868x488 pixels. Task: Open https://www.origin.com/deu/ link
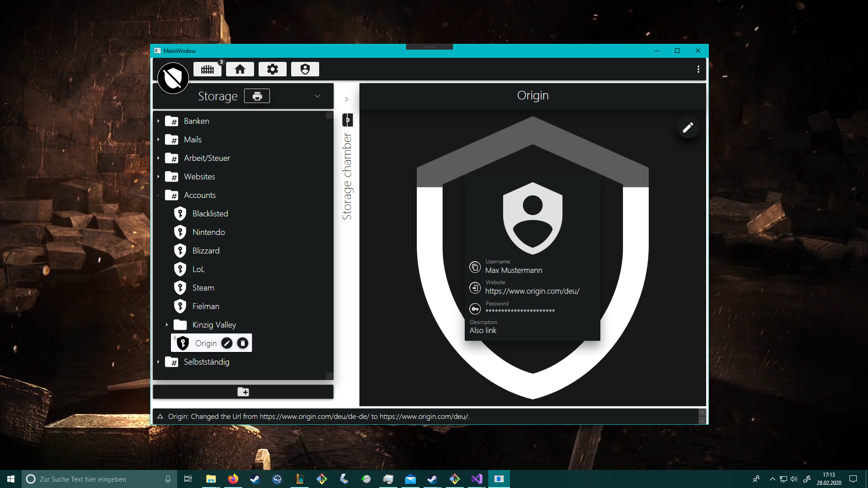pyautogui.click(x=532, y=291)
